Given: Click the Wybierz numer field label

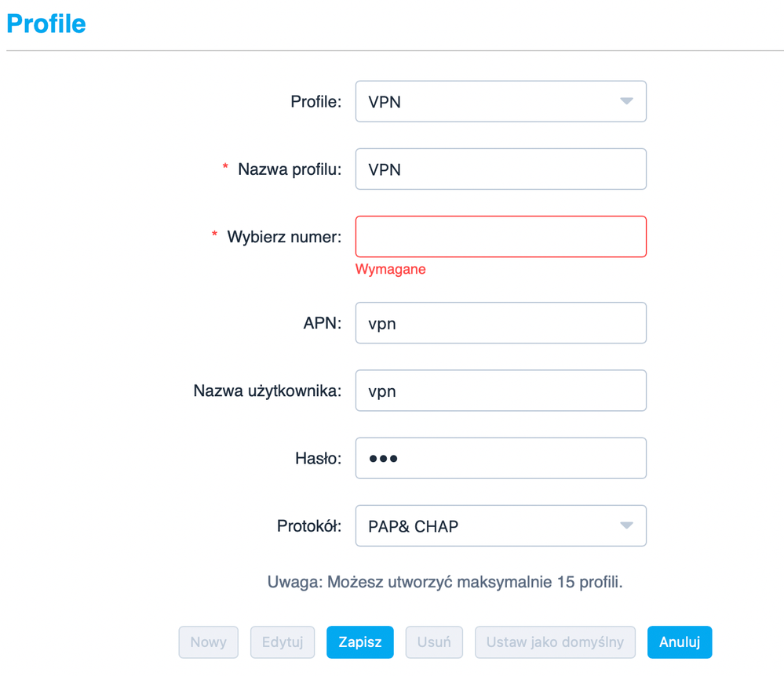Looking at the screenshot, I should [x=284, y=237].
